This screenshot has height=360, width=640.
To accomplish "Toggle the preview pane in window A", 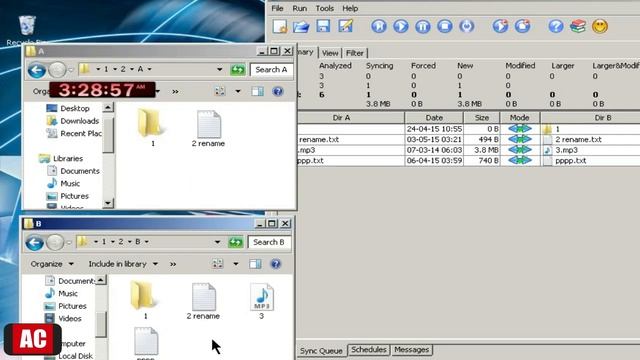I will pyautogui.click(x=258, y=91).
